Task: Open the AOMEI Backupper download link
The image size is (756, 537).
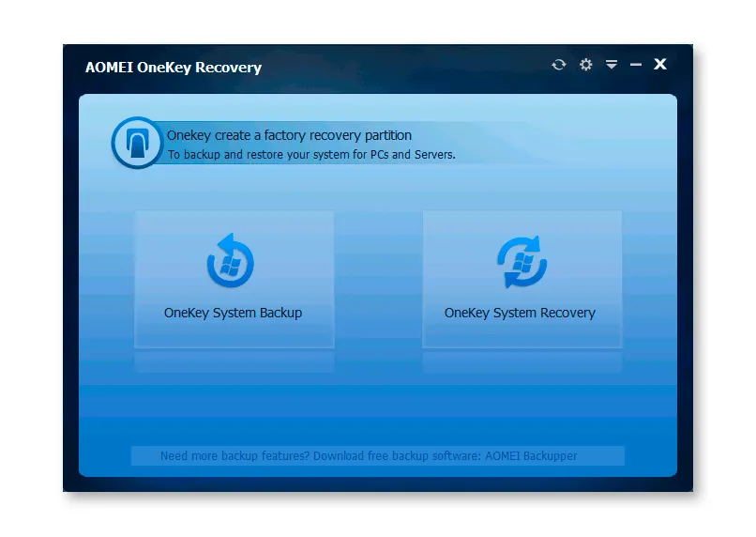Action: point(377,456)
